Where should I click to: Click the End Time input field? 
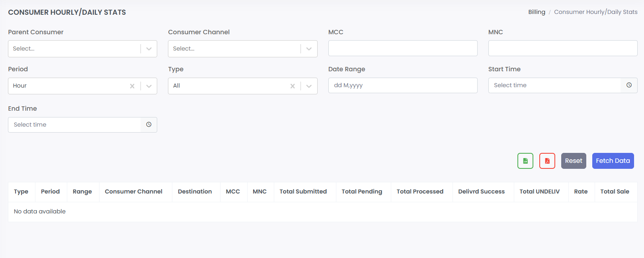coord(74,125)
